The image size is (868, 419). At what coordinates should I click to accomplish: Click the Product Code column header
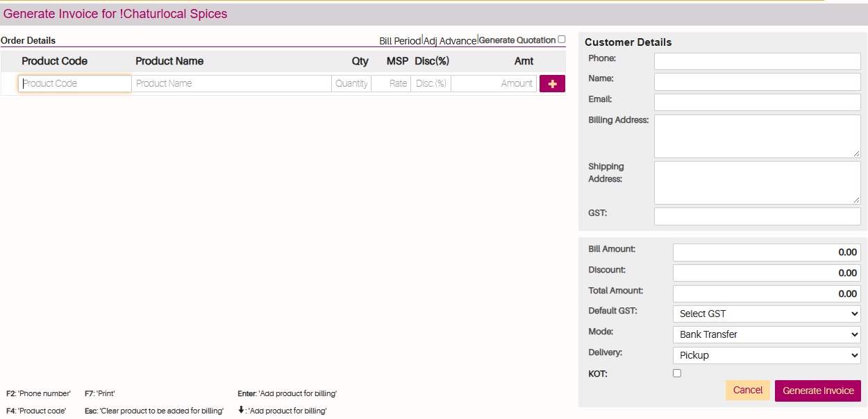coord(54,61)
